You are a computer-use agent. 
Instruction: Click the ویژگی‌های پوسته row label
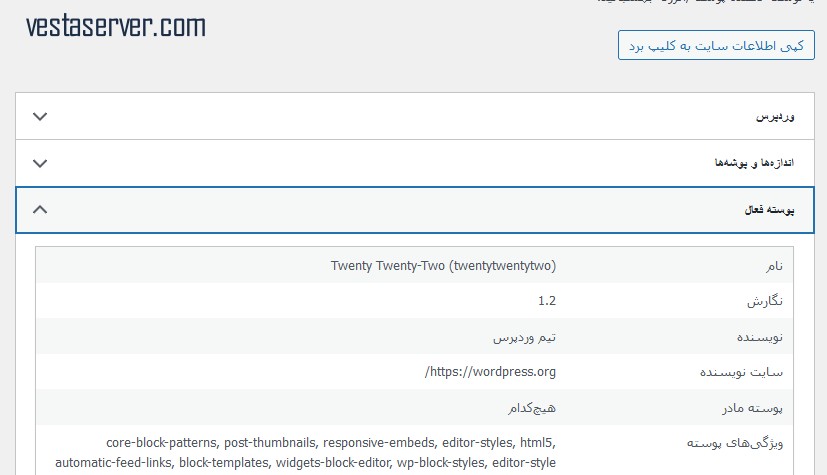(x=735, y=443)
